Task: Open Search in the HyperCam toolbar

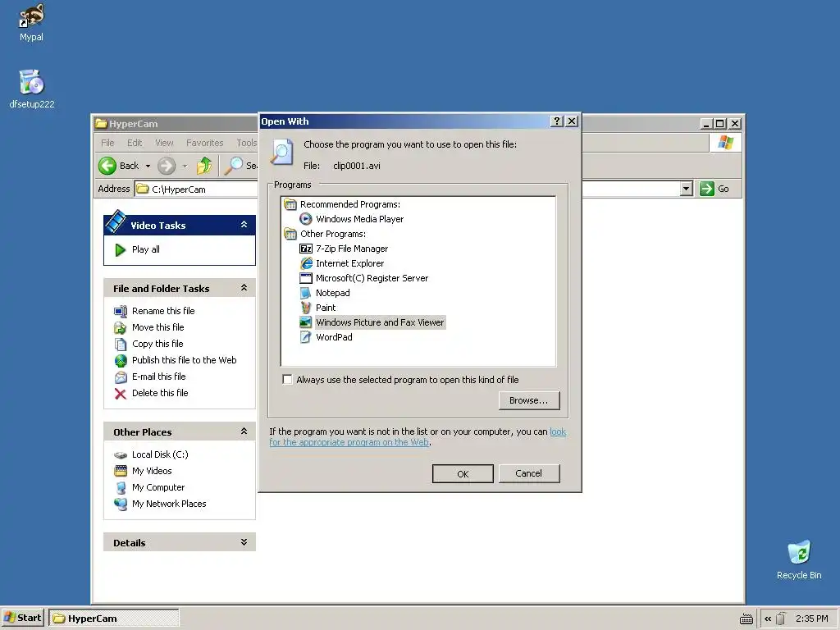Action: point(240,166)
